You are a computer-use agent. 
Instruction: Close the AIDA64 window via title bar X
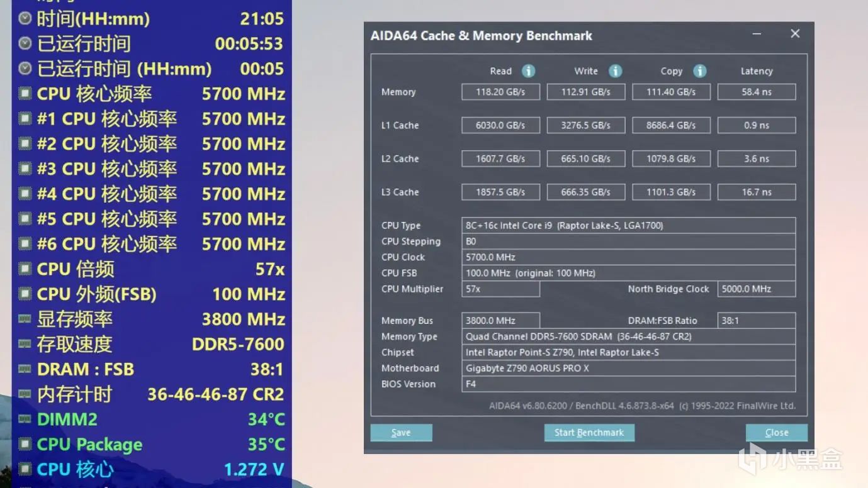[x=795, y=34]
